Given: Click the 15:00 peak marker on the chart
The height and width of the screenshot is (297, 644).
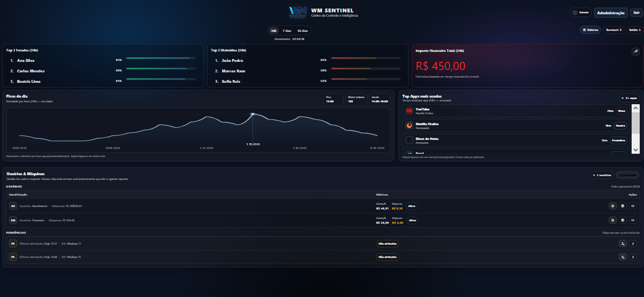Looking at the screenshot, I should pos(253,114).
